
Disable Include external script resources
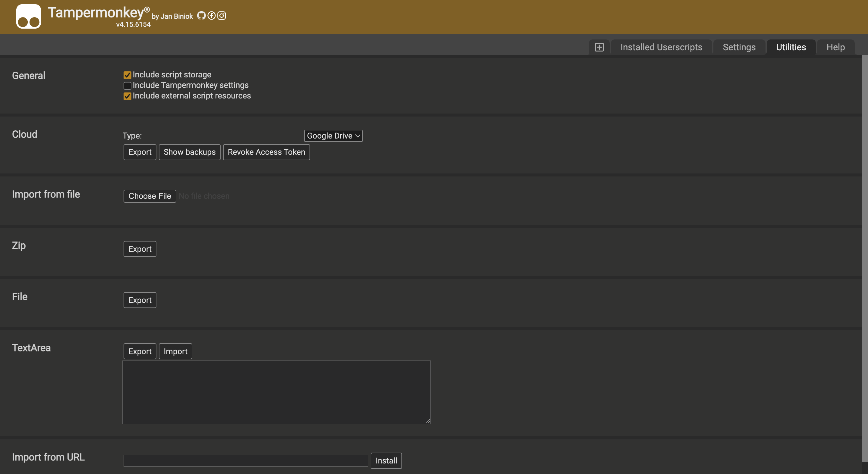coord(127,96)
